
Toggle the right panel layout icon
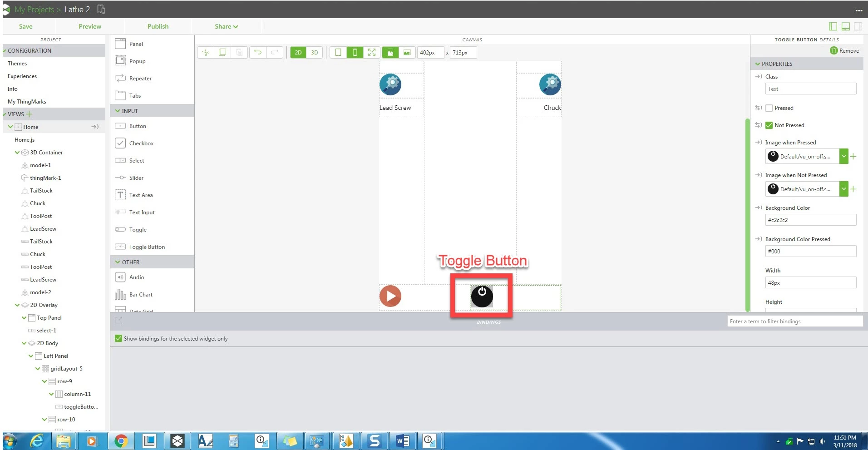(858, 26)
